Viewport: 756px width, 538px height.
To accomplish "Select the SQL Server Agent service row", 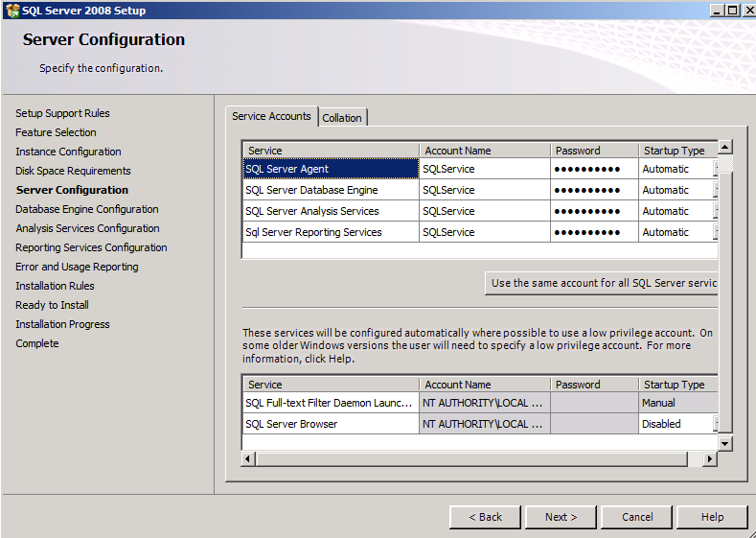I will (x=332, y=169).
